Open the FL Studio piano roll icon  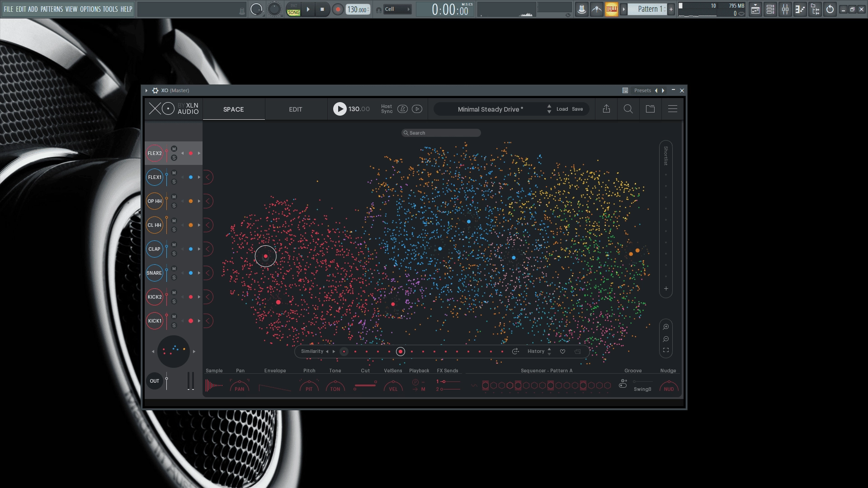click(x=800, y=9)
